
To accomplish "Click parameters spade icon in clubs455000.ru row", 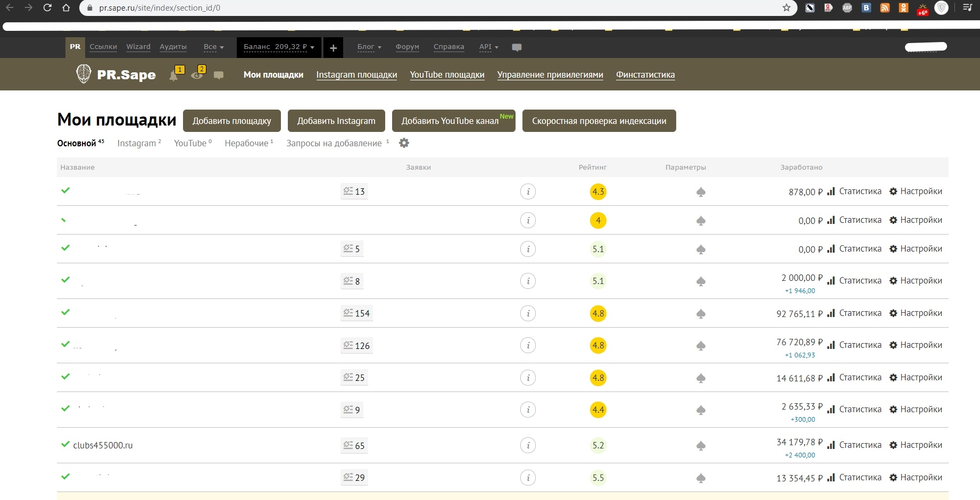I will (701, 446).
